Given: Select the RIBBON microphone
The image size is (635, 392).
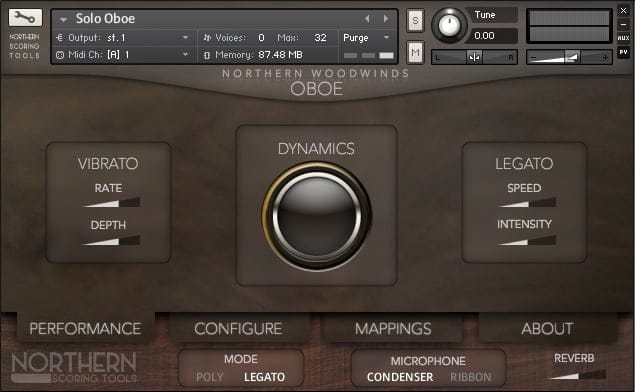Looking at the screenshot, I should (x=471, y=377).
